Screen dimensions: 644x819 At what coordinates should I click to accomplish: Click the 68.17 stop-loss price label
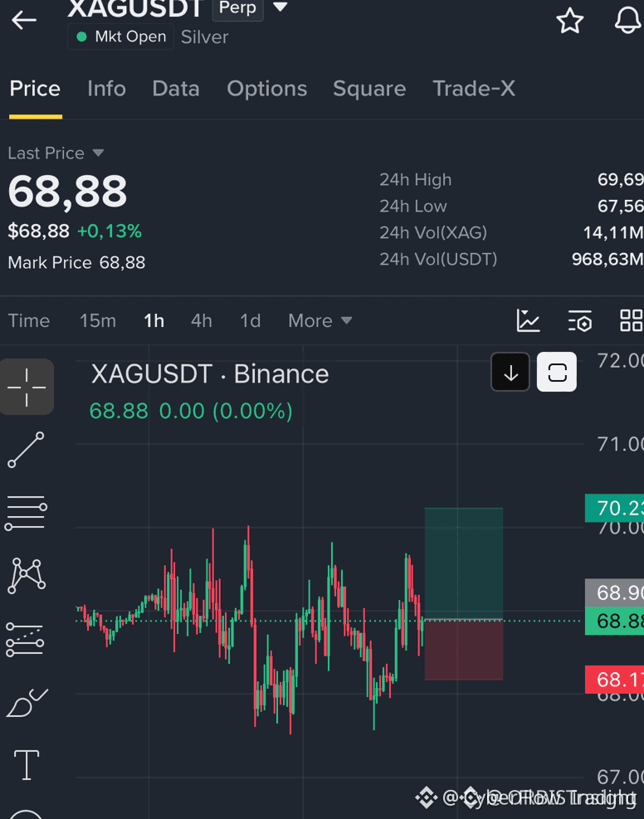click(x=614, y=680)
